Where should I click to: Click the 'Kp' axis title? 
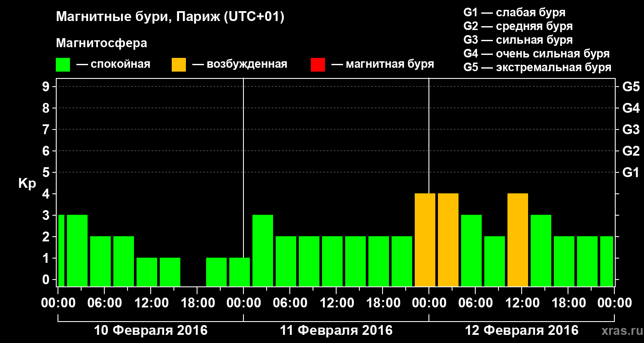[x=27, y=184]
